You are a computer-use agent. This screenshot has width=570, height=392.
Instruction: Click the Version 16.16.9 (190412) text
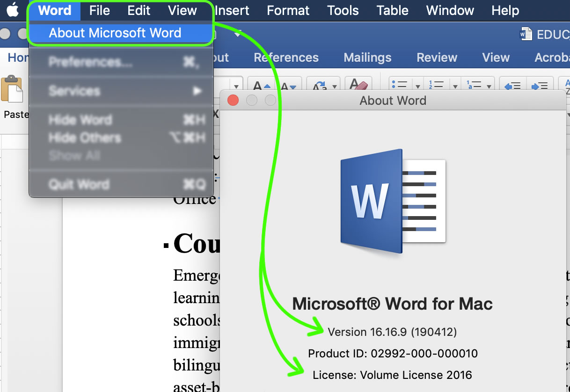pyautogui.click(x=392, y=332)
